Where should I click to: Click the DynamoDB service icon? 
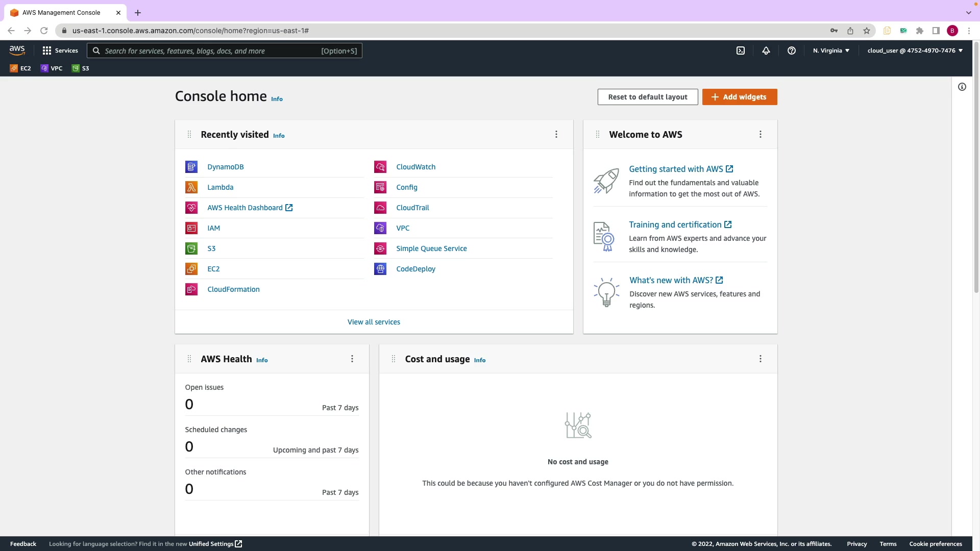pos(191,167)
